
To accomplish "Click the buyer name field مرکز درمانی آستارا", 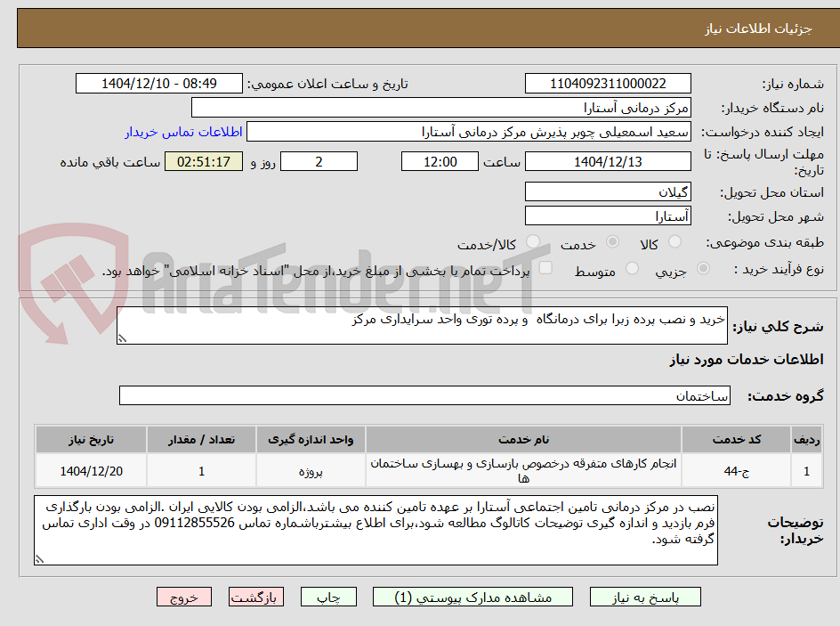I will point(440,108).
